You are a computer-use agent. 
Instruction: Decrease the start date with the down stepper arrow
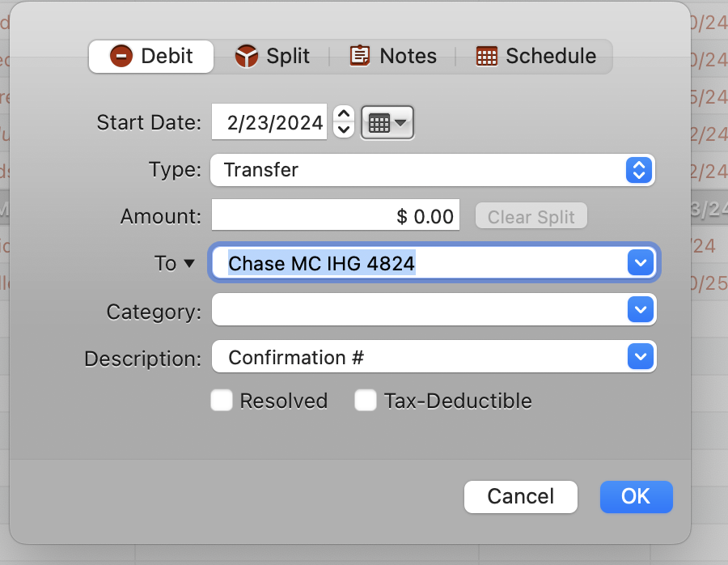tap(344, 130)
